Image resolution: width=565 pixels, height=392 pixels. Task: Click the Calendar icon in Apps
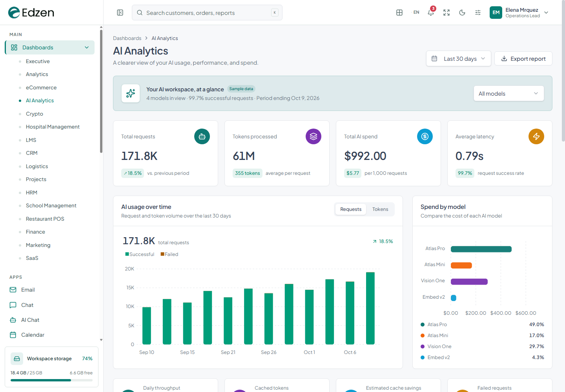coord(13,335)
